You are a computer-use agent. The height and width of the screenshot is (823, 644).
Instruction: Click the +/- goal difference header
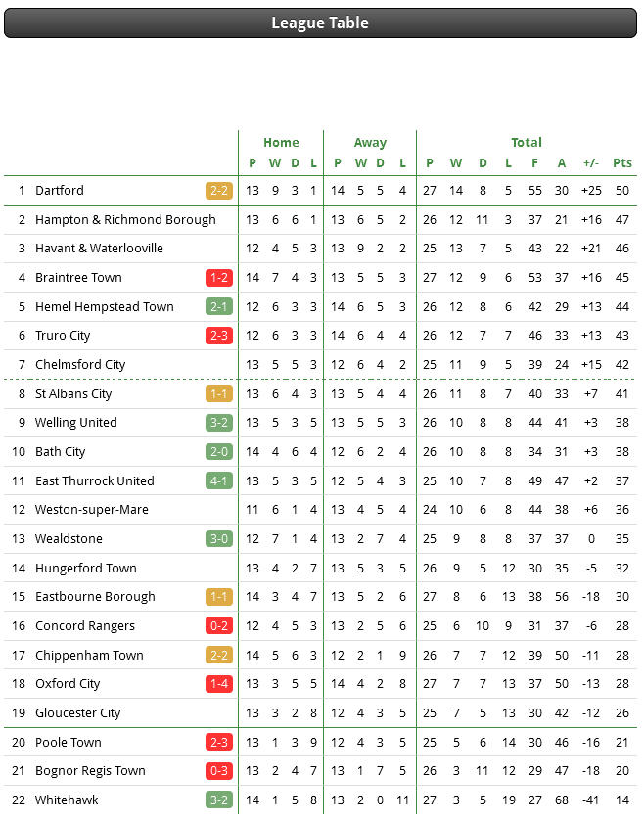591,163
